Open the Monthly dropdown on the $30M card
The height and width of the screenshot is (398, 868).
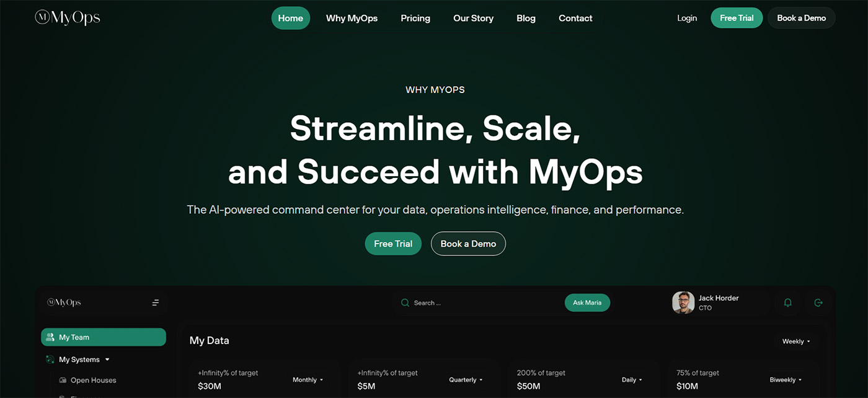[x=308, y=380]
